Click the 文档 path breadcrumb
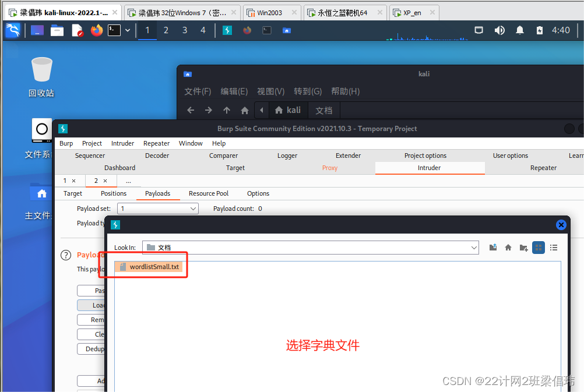The width and height of the screenshot is (584, 392). click(324, 110)
